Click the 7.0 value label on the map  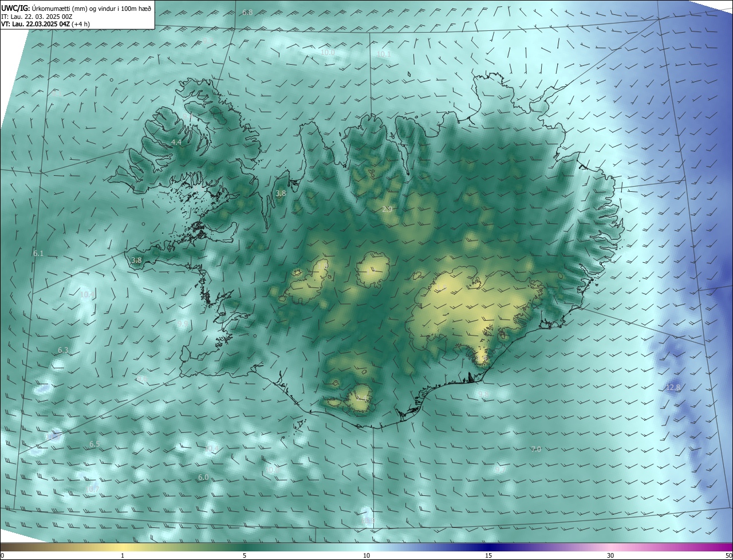(x=536, y=449)
